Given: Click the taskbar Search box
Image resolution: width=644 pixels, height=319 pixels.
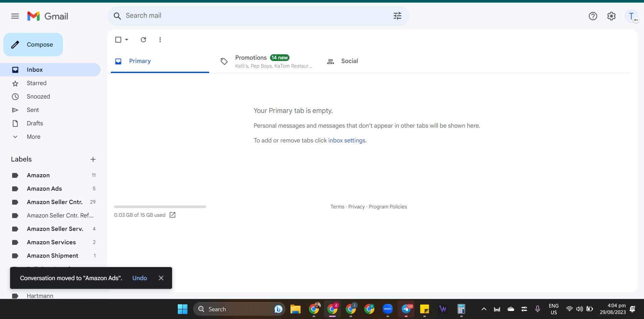Looking at the screenshot, I should (x=239, y=309).
